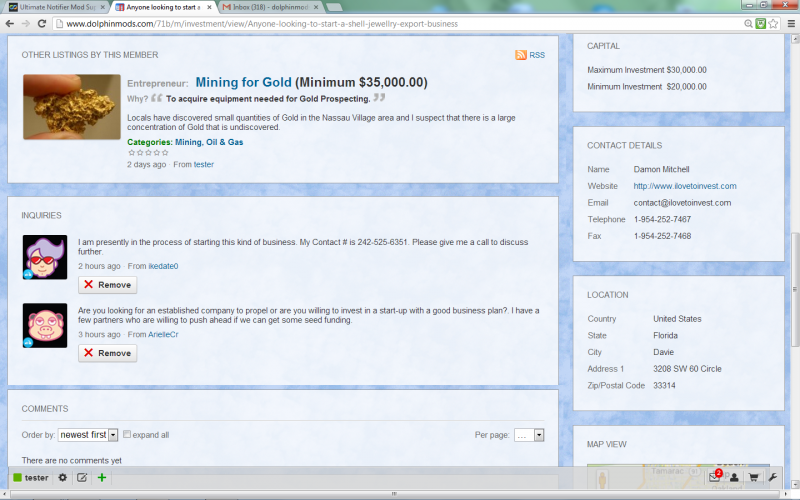The image size is (800, 500).
Task: Click the vertical page scrollbar thumb
Action: [795, 290]
